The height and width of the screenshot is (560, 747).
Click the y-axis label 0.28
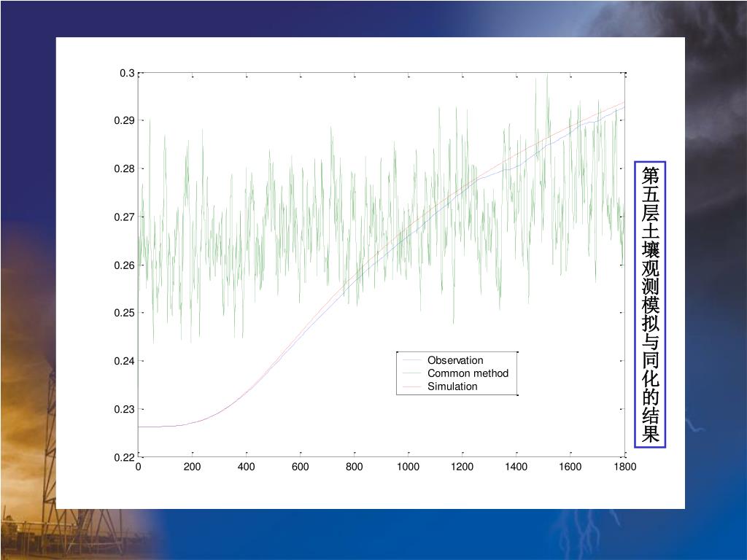124,168
